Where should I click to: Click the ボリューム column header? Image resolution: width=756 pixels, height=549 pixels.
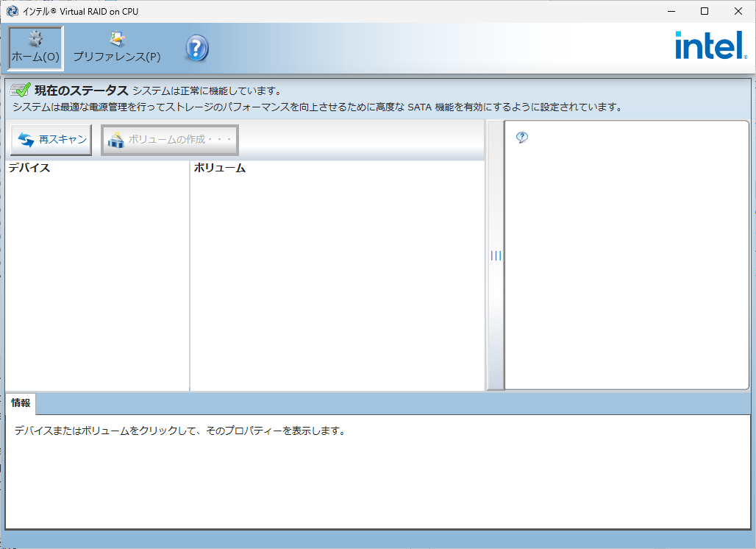click(219, 168)
